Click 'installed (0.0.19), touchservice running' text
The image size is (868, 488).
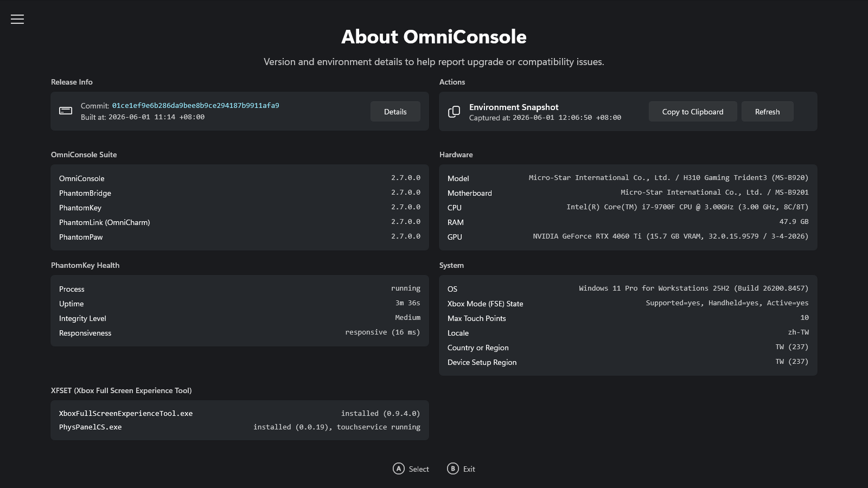coord(337,427)
